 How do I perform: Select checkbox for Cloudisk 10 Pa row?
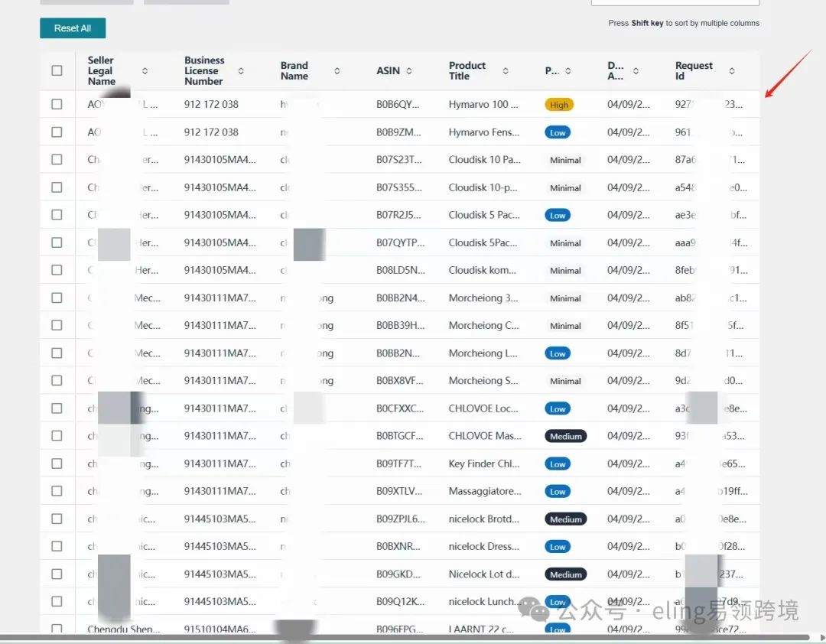57,159
